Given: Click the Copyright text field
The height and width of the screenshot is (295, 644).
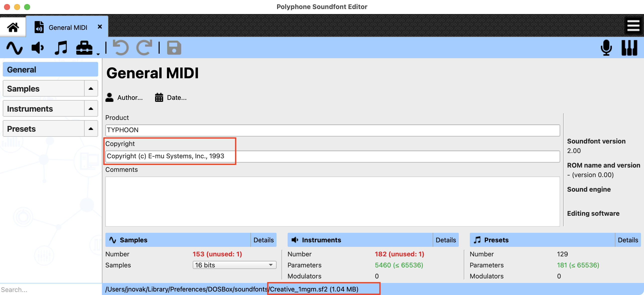Looking at the screenshot, I should point(333,156).
